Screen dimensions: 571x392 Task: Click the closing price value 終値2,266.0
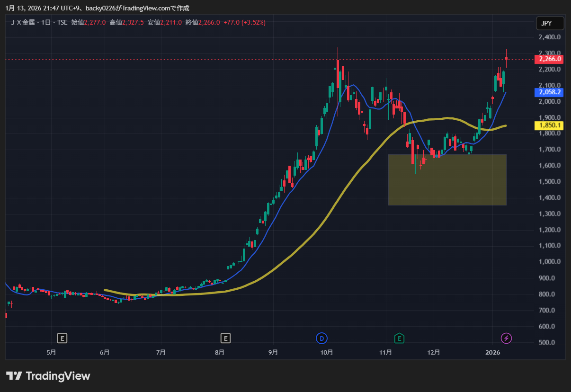pos(203,22)
